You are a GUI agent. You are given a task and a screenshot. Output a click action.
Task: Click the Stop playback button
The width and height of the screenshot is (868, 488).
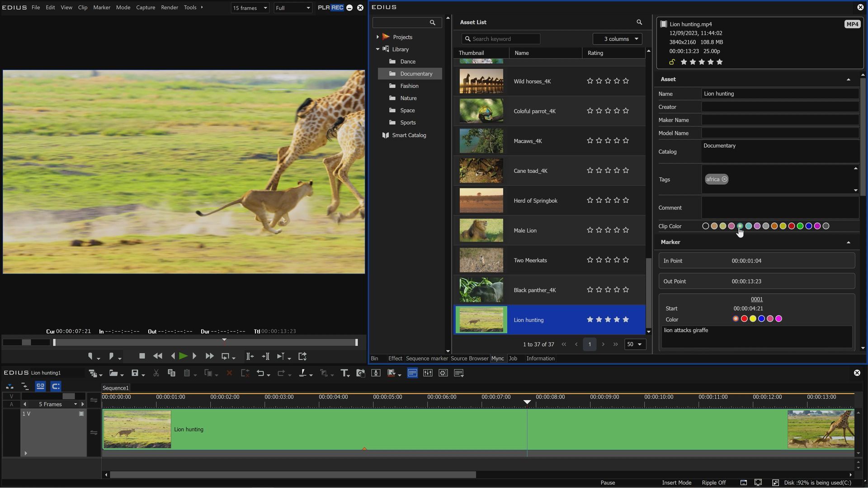142,357
